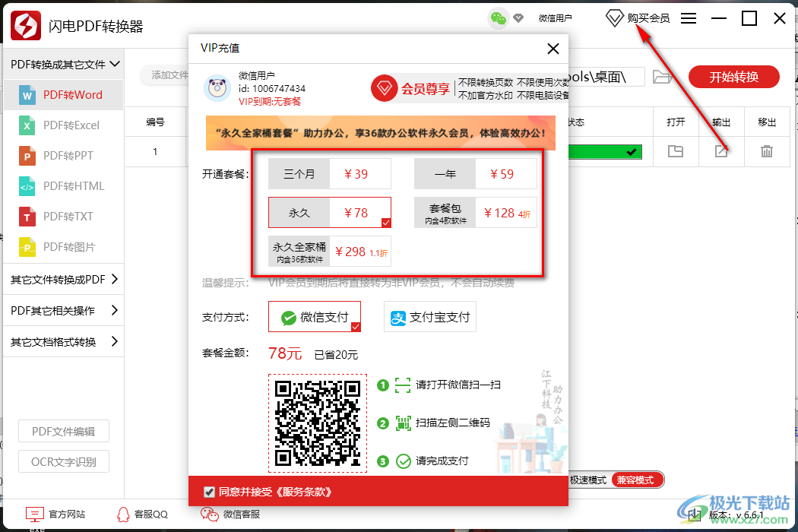798x532 pixels.
Task: Choose the 套餐包 ¥128 plan
Action: pyautogui.click(x=475, y=213)
